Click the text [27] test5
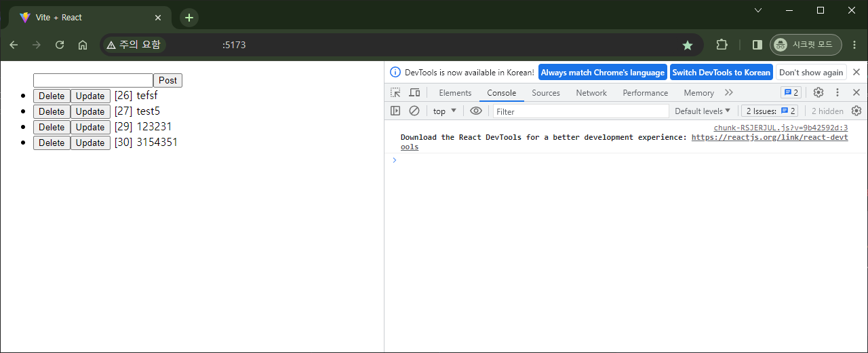 point(138,111)
